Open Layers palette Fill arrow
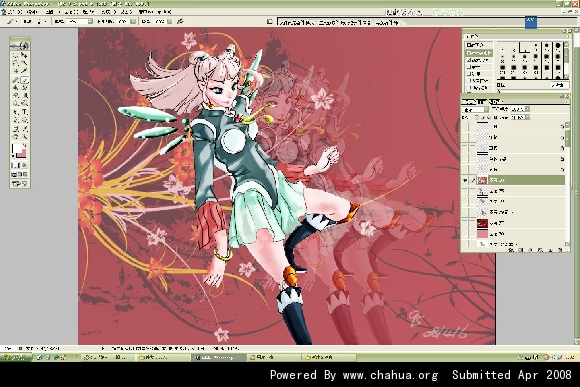Viewport: 580px width, 387px height. (527, 117)
